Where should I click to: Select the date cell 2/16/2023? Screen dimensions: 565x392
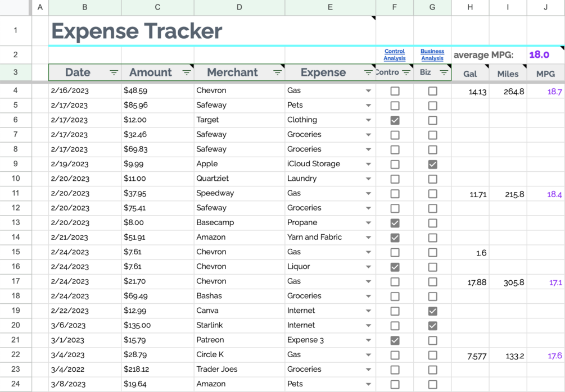tap(85, 91)
